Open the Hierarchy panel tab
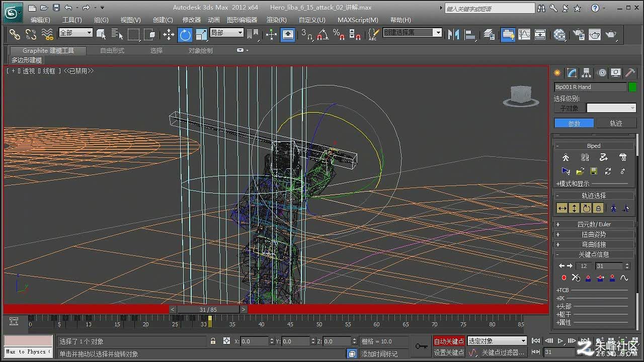The width and height of the screenshot is (644, 362). [x=587, y=73]
